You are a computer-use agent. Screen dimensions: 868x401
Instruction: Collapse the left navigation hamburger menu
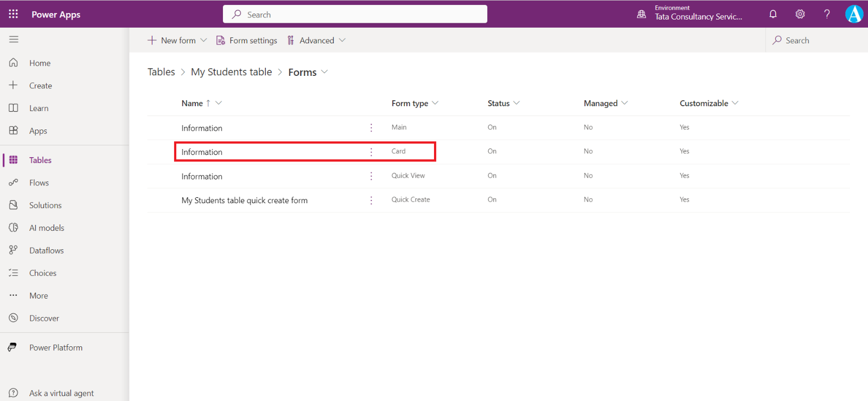[x=14, y=40]
